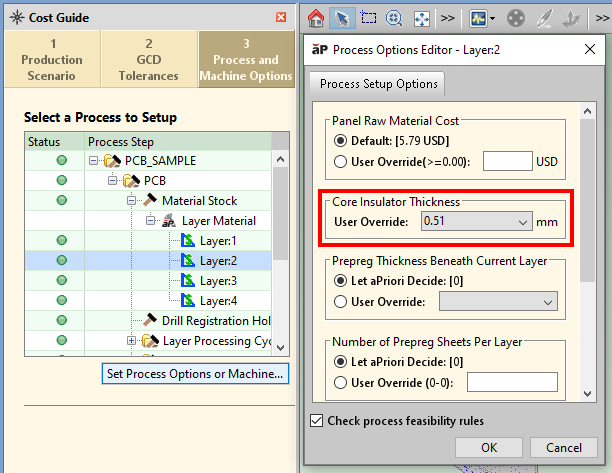Click green status dot for PCB_SAMPLE
This screenshot has width=612, height=473.
[62, 160]
